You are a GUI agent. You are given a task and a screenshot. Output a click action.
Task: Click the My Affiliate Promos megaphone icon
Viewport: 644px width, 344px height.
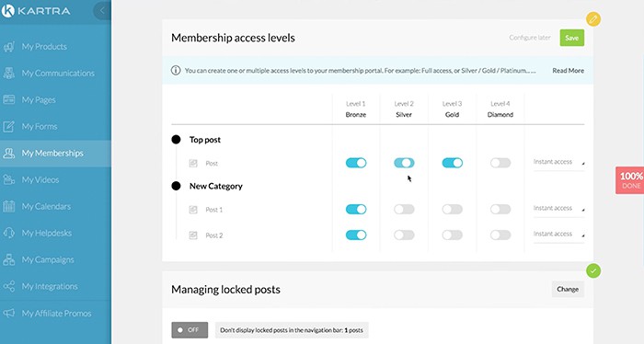[8, 314]
